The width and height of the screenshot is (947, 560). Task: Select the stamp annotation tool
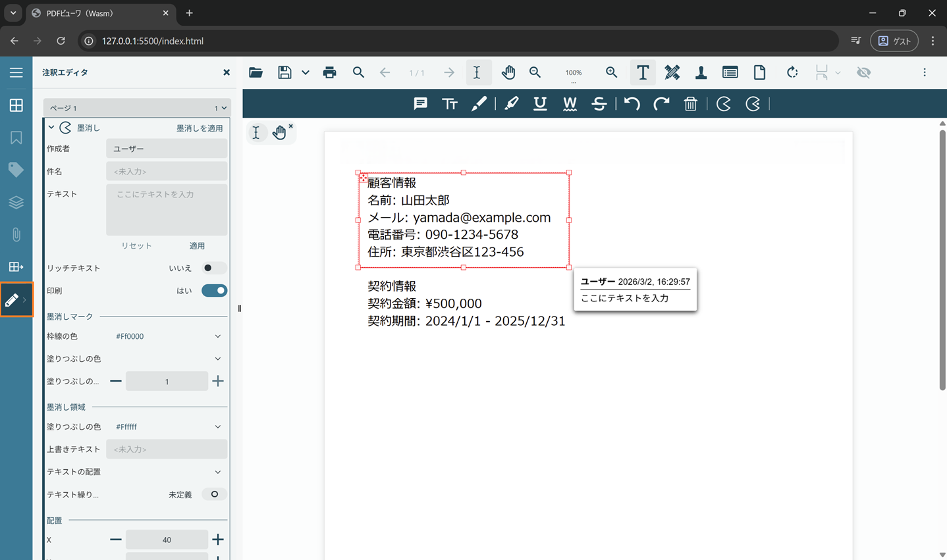[701, 72]
